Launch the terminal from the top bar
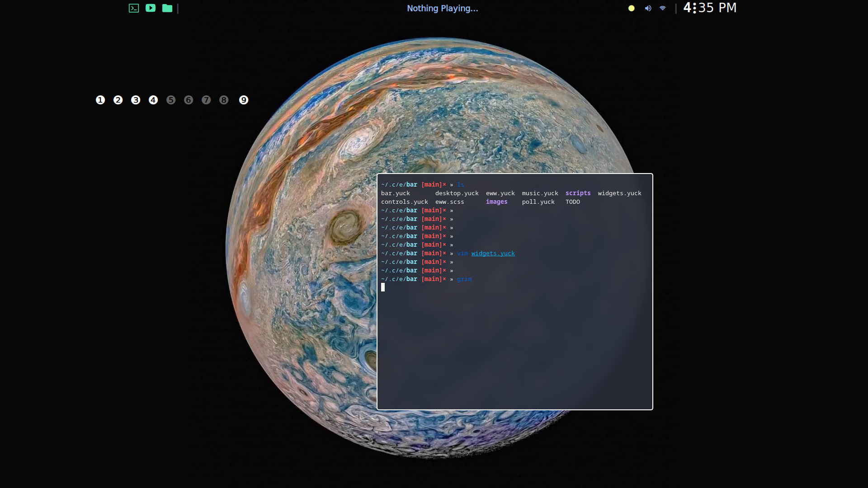 click(x=134, y=8)
